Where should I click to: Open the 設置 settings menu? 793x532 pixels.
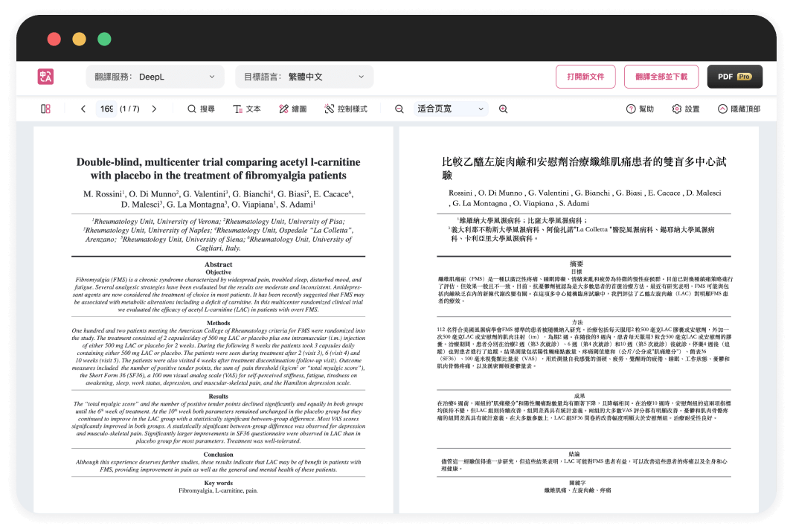tap(686, 109)
